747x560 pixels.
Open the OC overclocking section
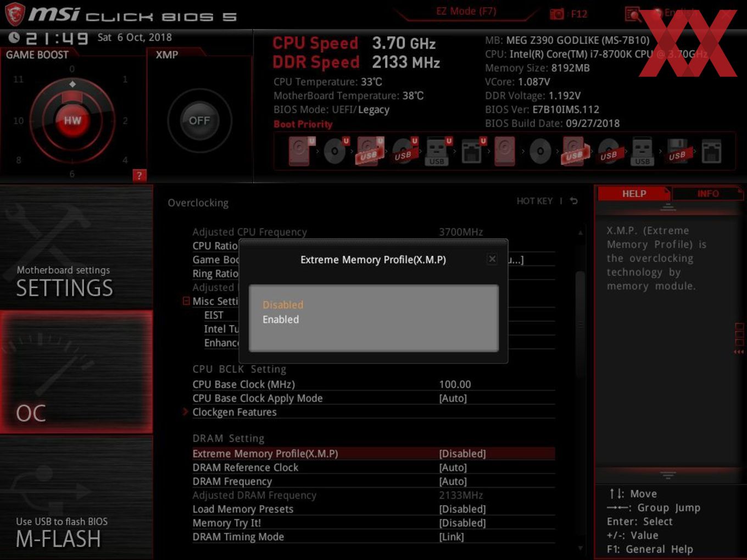76,372
